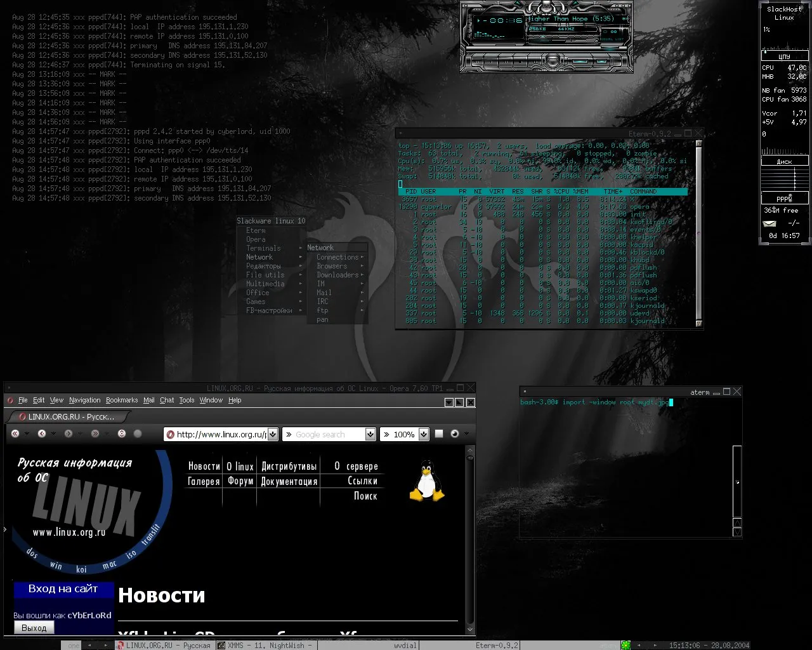Open the Tools menu in Opera

pyautogui.click(x=187, y=401)
